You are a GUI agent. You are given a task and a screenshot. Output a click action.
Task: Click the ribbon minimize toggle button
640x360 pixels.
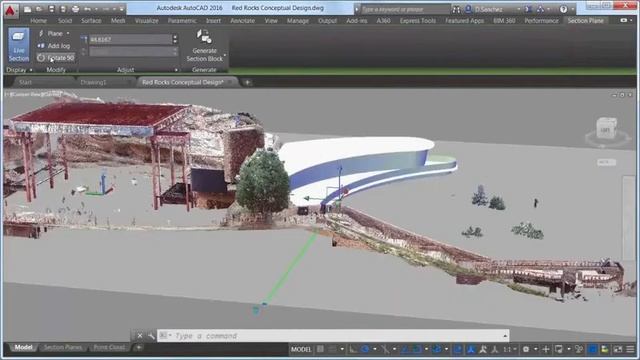coord(624,20)
